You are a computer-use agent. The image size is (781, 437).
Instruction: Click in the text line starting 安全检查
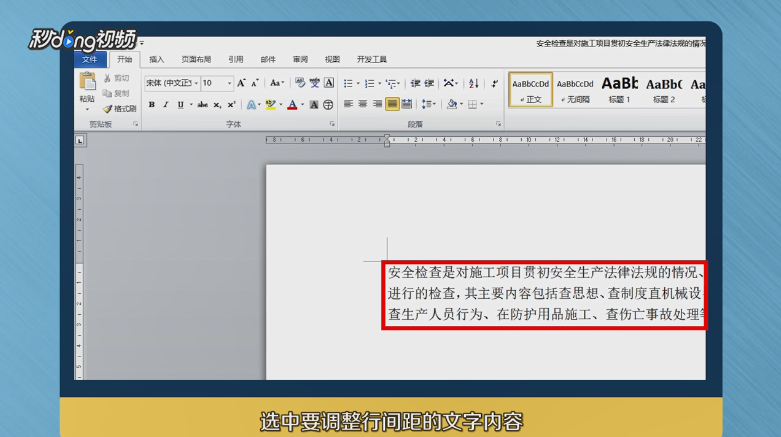545,272
